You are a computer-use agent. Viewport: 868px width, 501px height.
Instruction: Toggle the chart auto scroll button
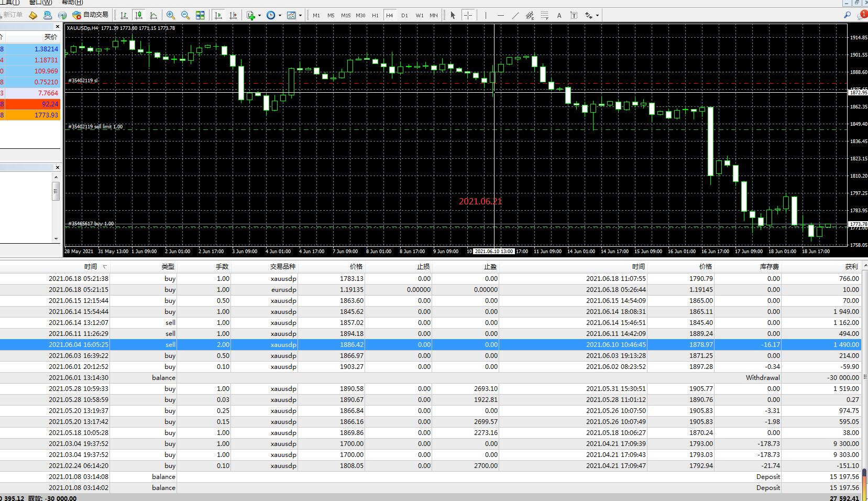click(218, 15)
